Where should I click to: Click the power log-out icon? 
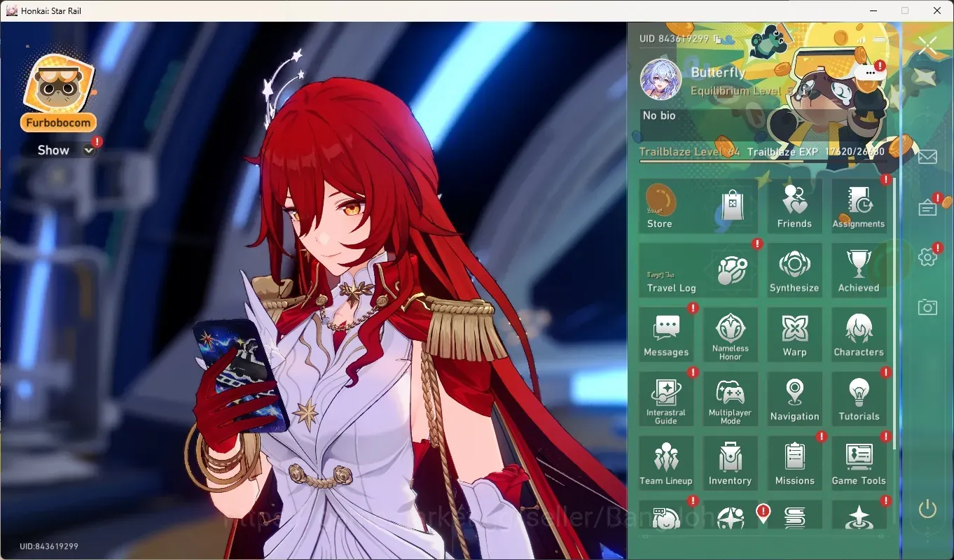point(927,509)
